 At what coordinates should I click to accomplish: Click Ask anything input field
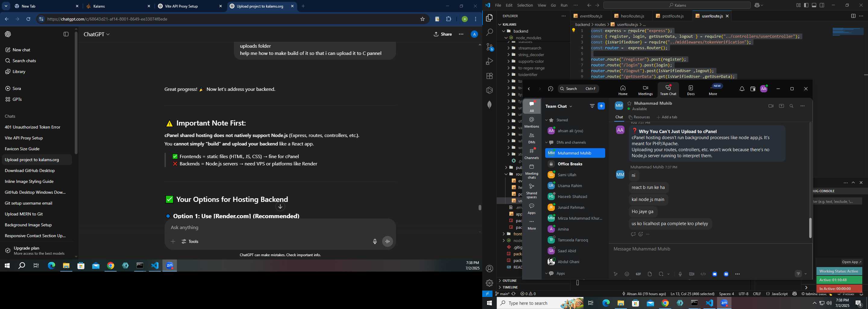click(x=280, y=228)
